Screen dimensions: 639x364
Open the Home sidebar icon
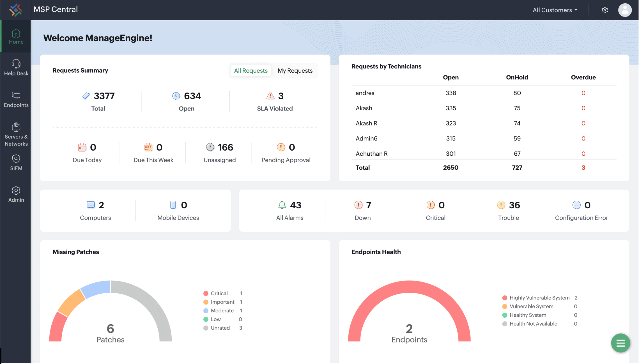click(x=16, y=33)
